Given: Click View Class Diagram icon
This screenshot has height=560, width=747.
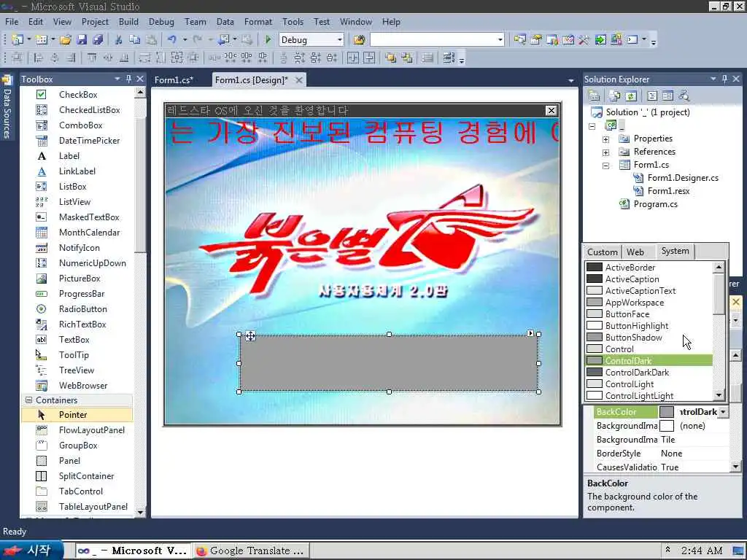Looking at the screenshot, I should tap(684, 96).
